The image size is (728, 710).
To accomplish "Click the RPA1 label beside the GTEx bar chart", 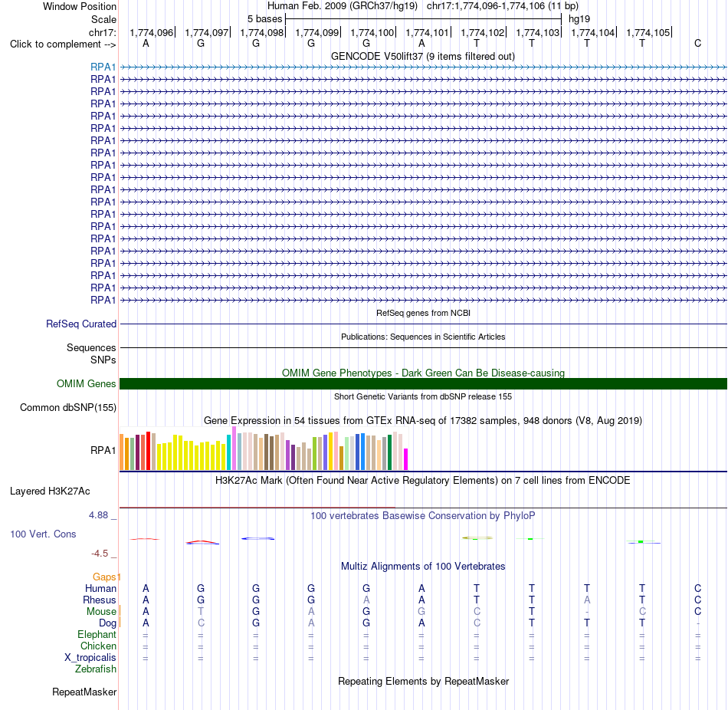I will pyautogui.click(x=103, y=450).
